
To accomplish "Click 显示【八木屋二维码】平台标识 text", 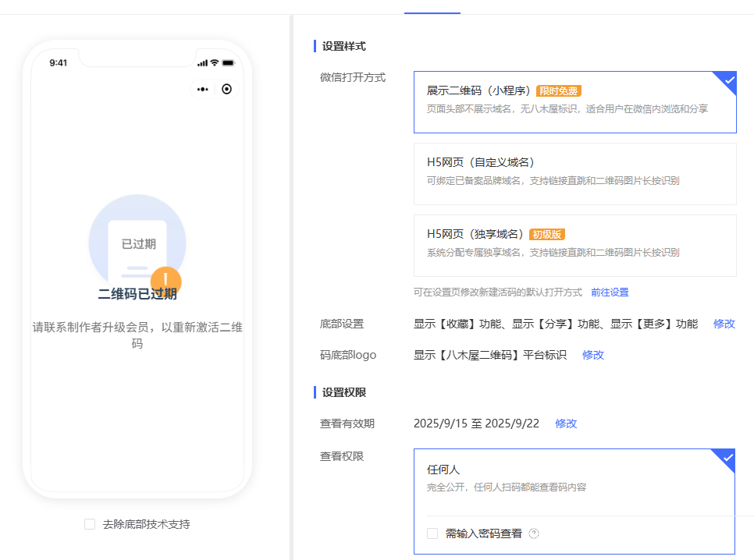I will 490,355.
